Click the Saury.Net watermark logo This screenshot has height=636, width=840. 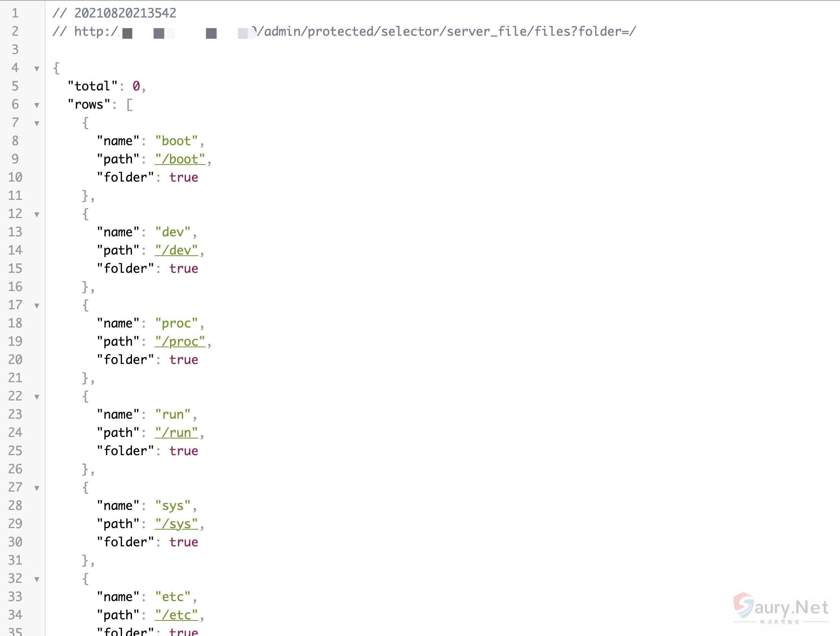781,608
